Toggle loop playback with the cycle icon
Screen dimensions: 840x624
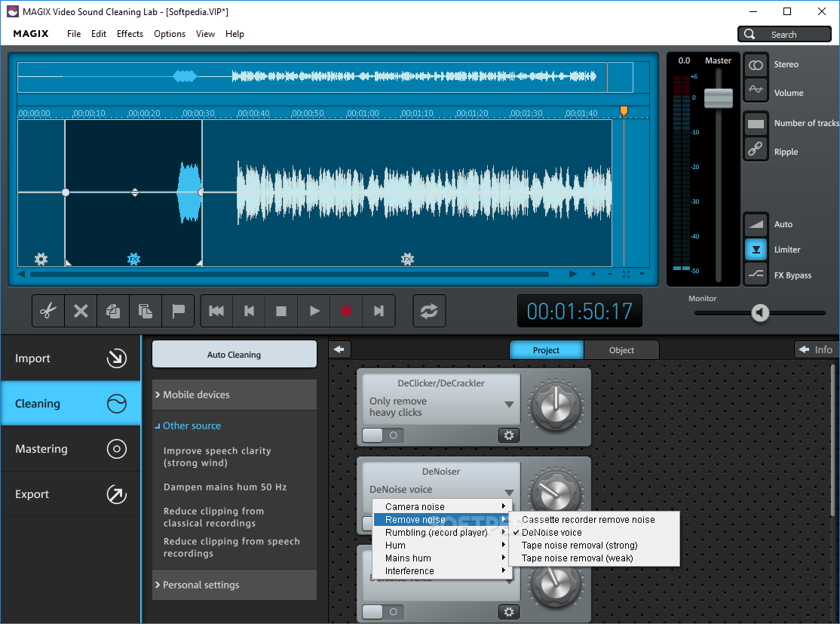coord(429,311)
